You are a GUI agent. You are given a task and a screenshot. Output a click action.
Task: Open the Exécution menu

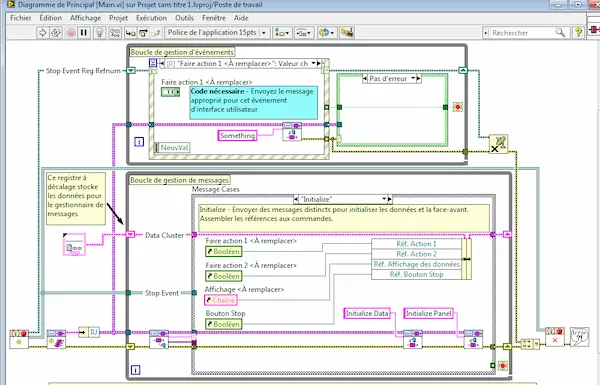(151, 18)
